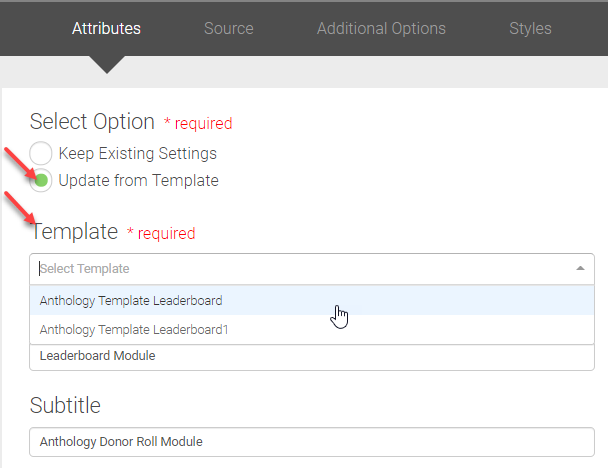
Task: Open the Styles tab
Action: pyautogui.click(x=530, y=28)
